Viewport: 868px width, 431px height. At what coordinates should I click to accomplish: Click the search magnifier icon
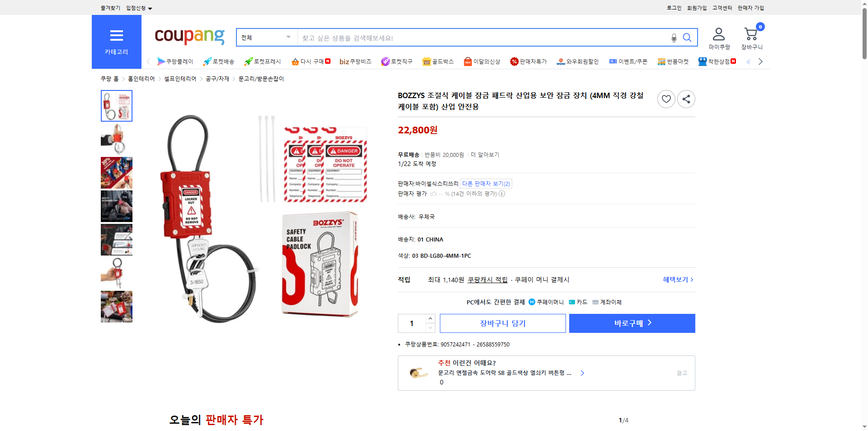[x=687, y=38]
